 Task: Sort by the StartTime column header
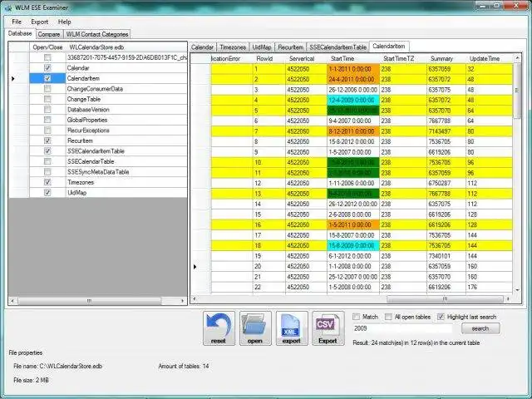pyautogui.click(x=353, y=59)
